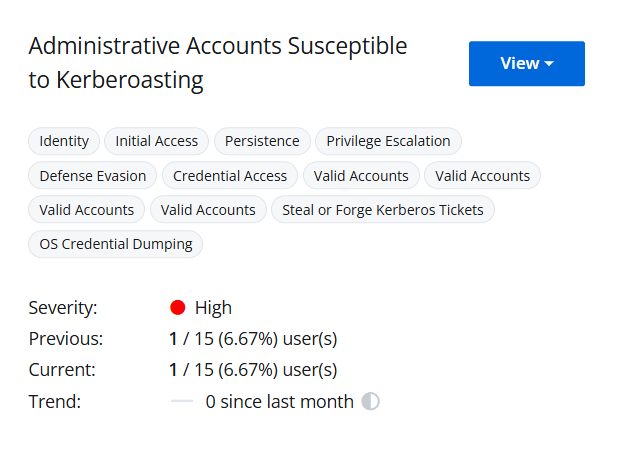Click the red High severity indicator dot
This screenshot has width=640, height=450.
[x=178, y=307]
